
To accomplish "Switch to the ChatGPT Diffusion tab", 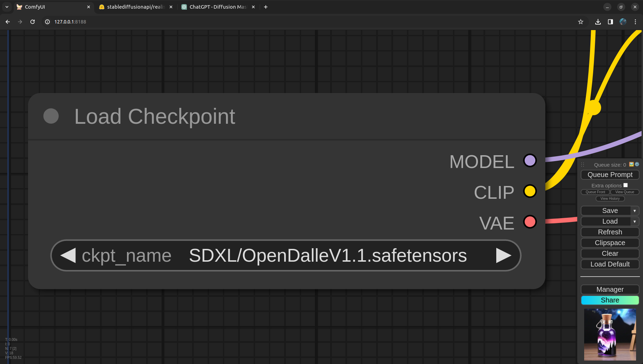I will (217, 7).
